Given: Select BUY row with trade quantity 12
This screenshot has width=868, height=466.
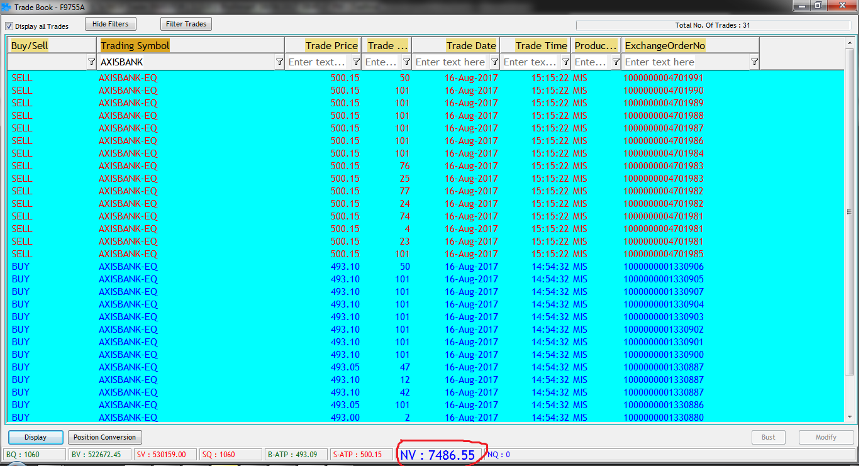Looking at the screenshot, I should 425,380.
